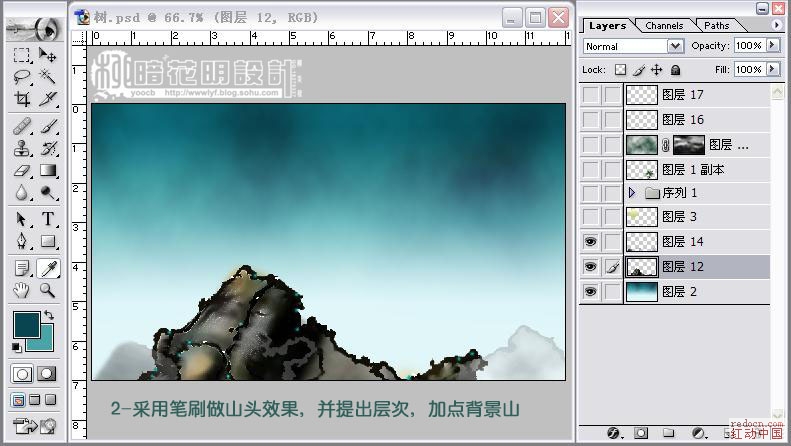791x446 pixels.
Task: Switch to Quick Mask mode
Action: pyautogui.click(x=47, y=374)
